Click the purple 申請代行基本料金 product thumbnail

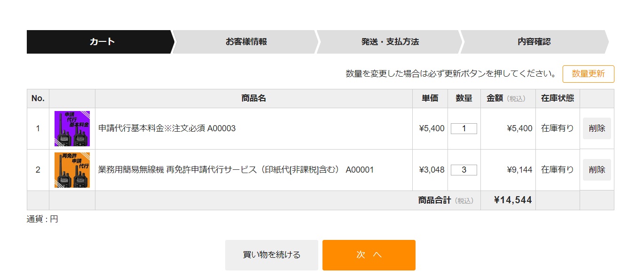coord(72,128)
